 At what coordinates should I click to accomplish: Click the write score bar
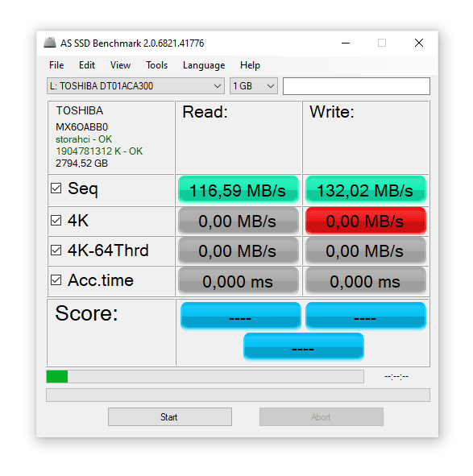pos(366,316)
